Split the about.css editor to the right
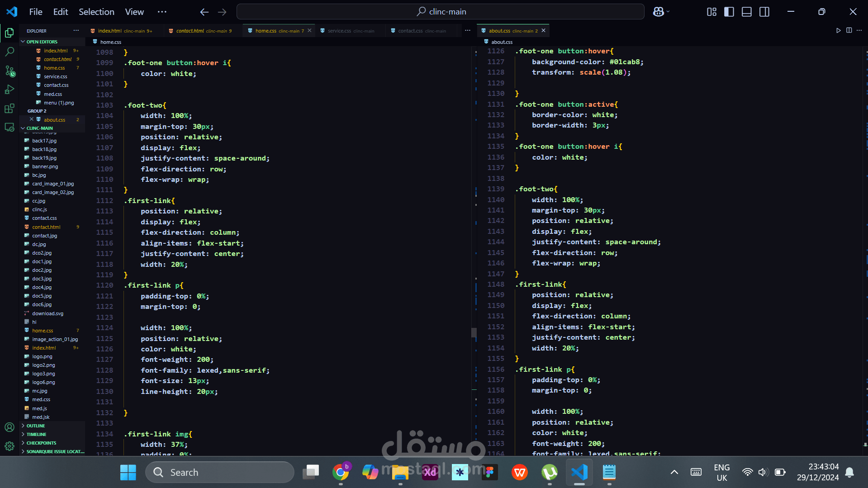 [849, 30]
